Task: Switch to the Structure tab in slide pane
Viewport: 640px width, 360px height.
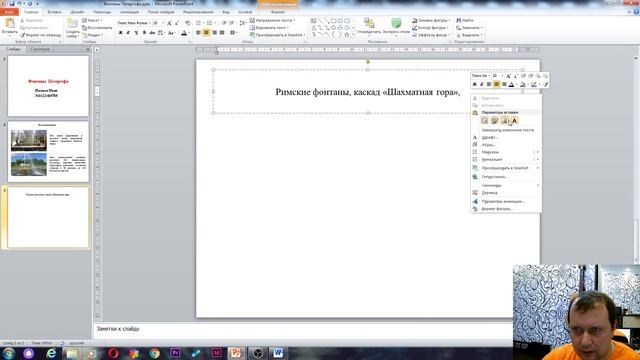Action: tap(40, 49)
